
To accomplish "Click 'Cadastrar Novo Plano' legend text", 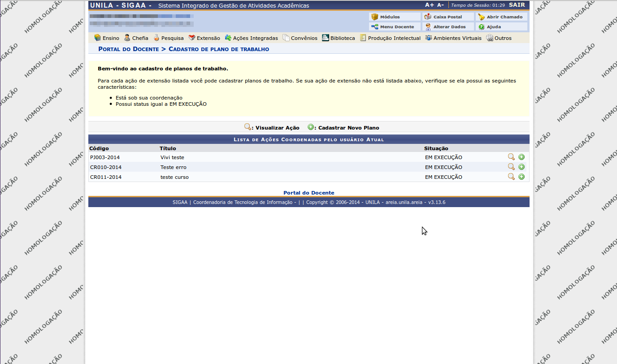I will tap(348, 128).
